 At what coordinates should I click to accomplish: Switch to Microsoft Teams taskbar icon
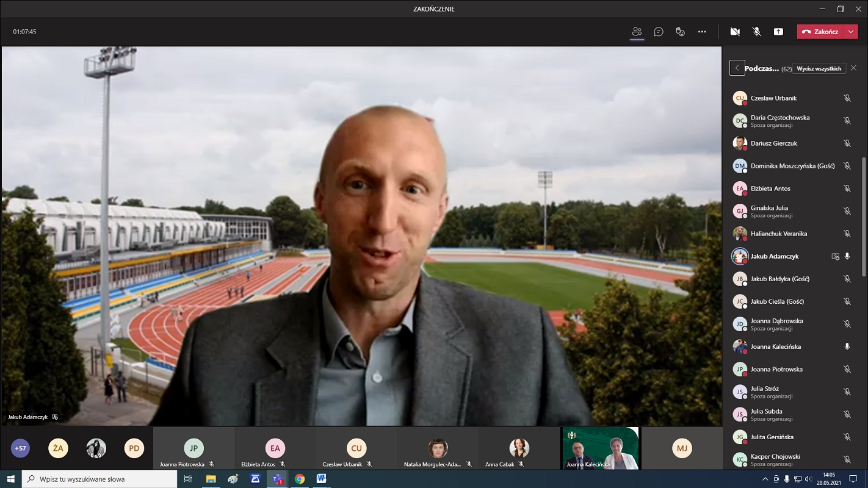click(277, 479)
